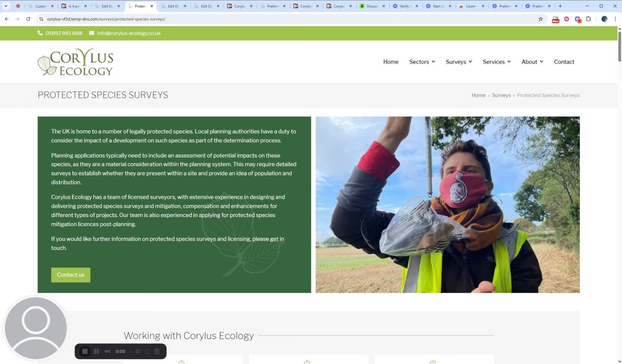Close the active Protect tab
The height and width of the screenshot is (364, 622).
[x=152, y=6]
